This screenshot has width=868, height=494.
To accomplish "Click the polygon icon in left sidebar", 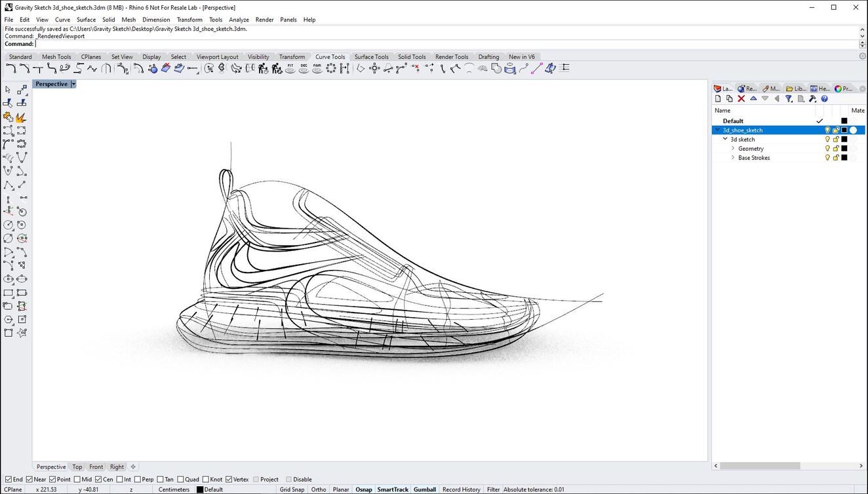I will [8, 320].
